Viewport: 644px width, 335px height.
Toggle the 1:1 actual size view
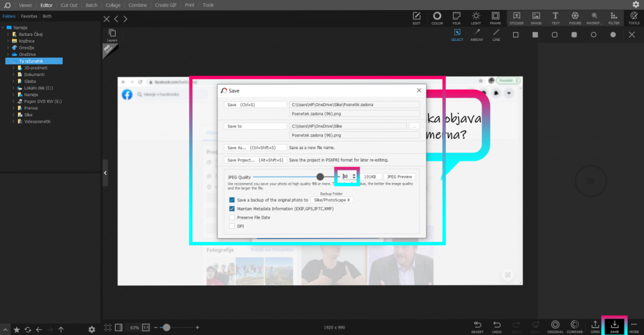tap(146, 327)
